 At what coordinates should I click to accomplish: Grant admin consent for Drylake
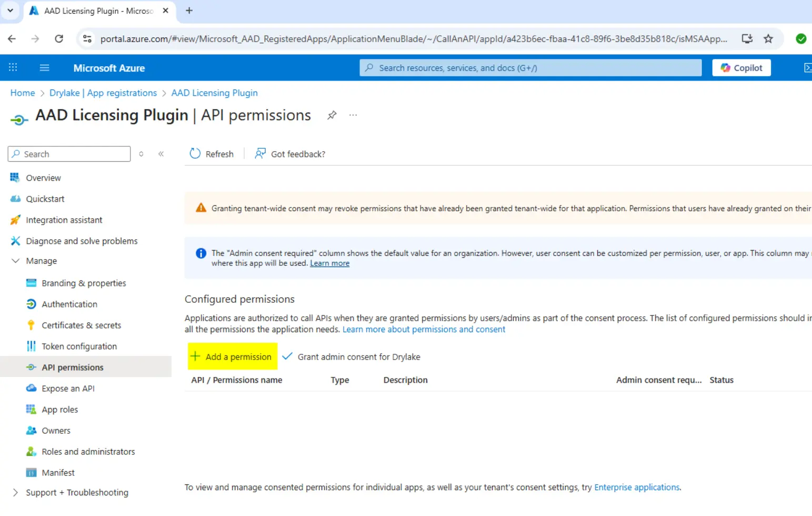(x=352, y=356)
